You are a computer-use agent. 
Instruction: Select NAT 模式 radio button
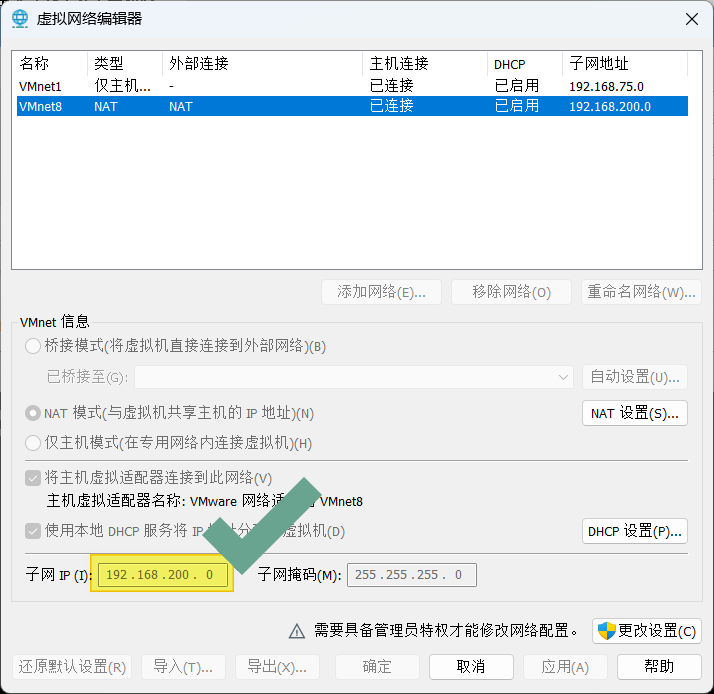pos(33,413)
